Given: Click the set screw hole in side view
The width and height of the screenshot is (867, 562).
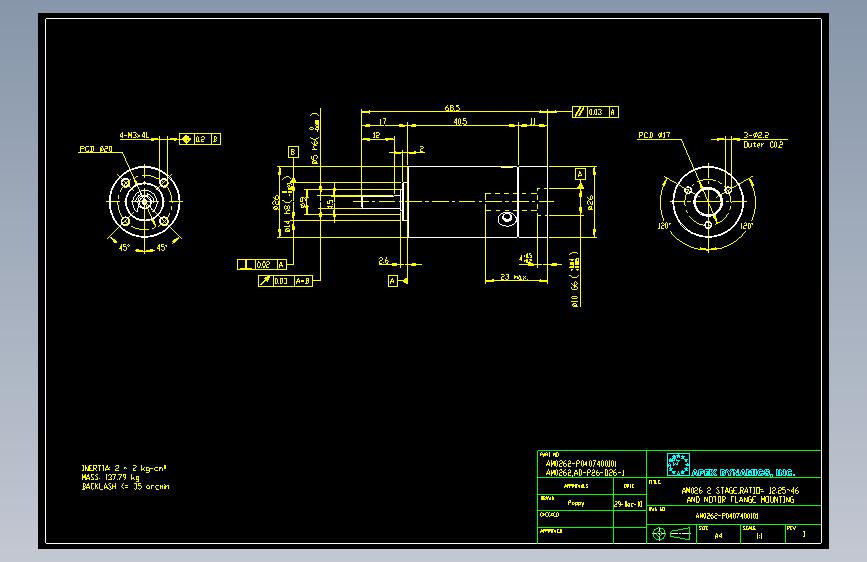Looking at the screenshot, I should 507,218.
